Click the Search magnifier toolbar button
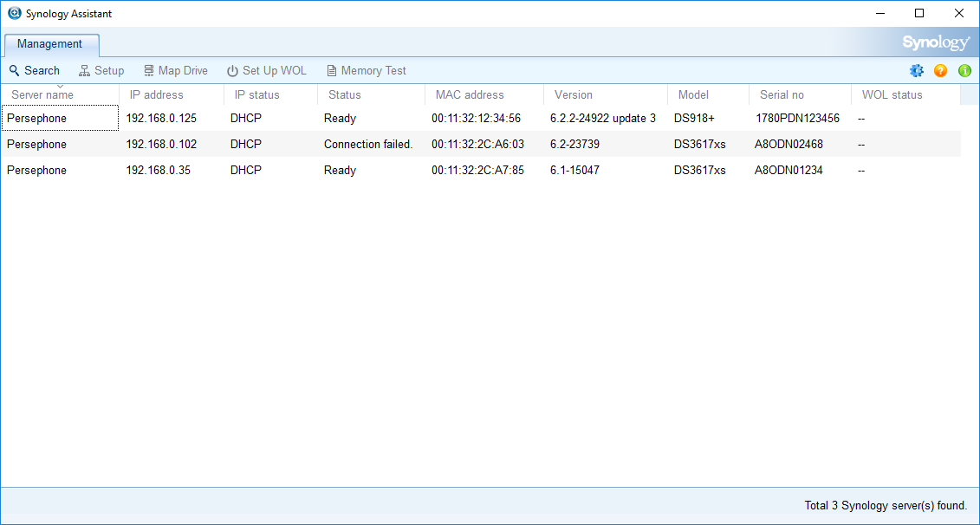This screenshot has height=525, width=980. pos(35,71)
